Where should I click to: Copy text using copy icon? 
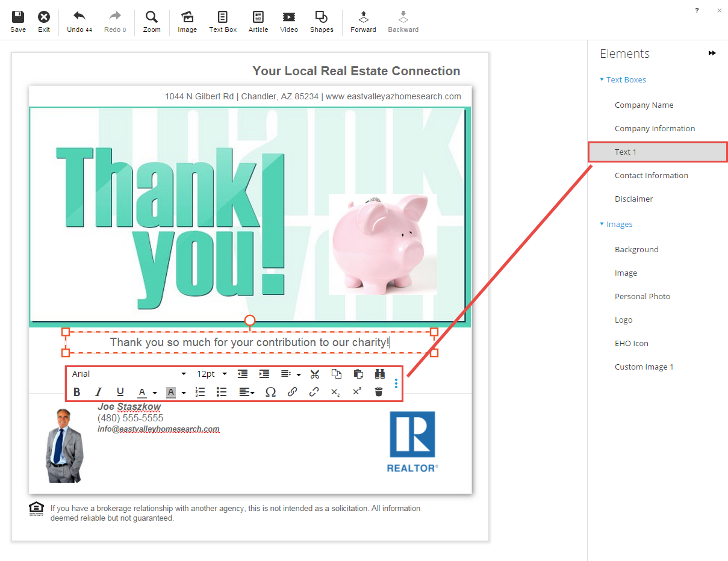click(x=337, y=374)
